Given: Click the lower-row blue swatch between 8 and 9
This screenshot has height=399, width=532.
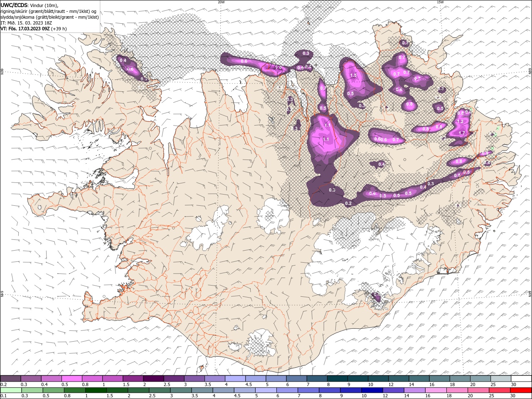Looking at the screenshot, I should coord(330,390).
